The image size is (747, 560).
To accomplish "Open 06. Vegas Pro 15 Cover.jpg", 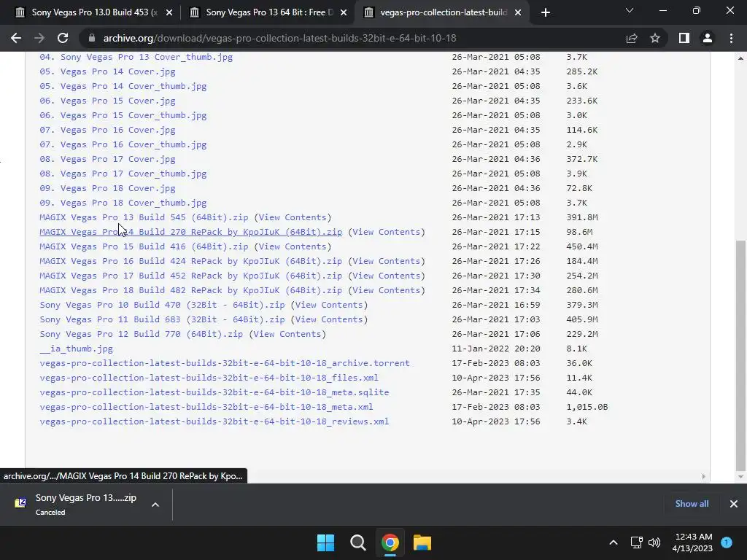I will click(107, 101).
